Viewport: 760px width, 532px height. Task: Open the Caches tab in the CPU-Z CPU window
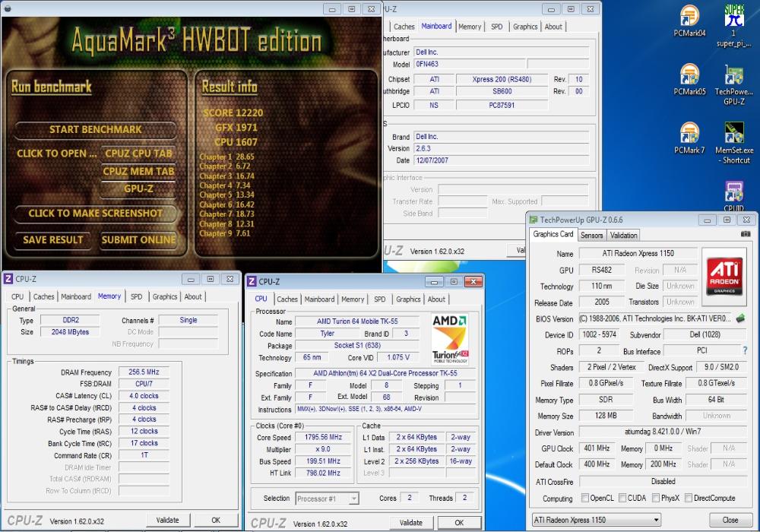click(x=287, y=299)
